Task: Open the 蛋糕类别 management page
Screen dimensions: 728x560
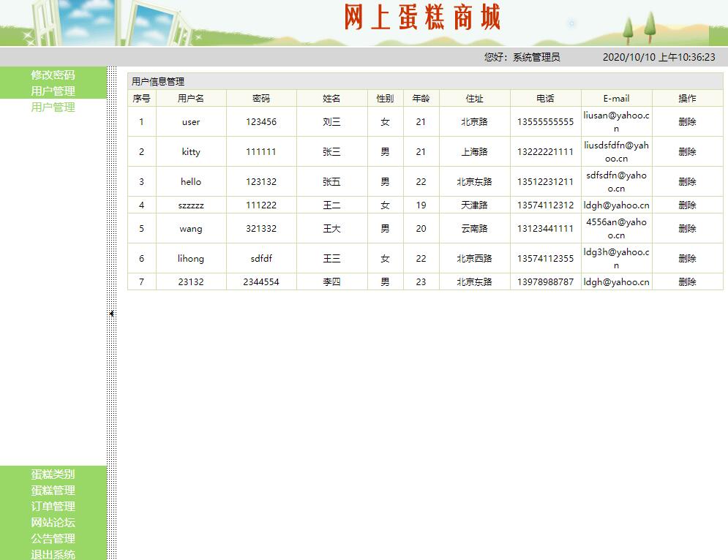Action: 52,474
